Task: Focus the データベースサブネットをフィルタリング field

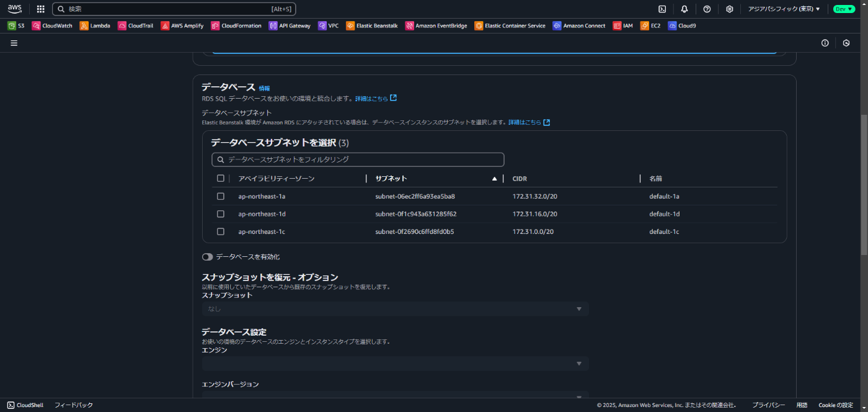Action: [x=358, y=159]
